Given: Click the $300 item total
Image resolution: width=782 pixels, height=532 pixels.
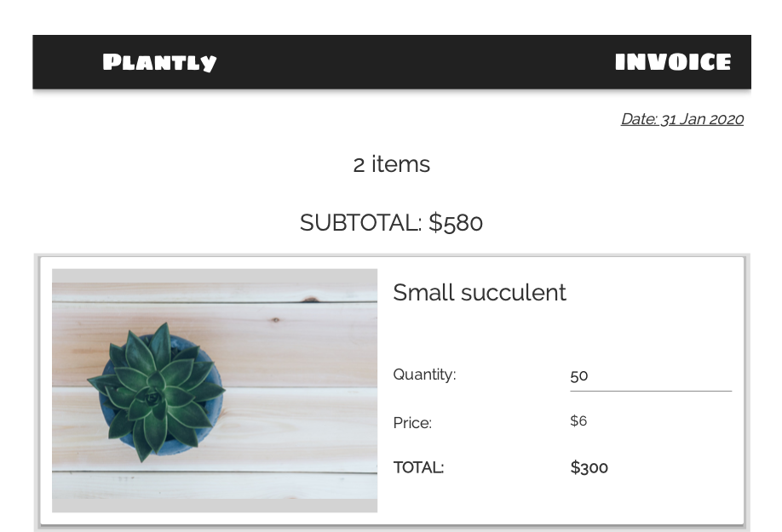Looking at the screenshot, I should [589, 467].
